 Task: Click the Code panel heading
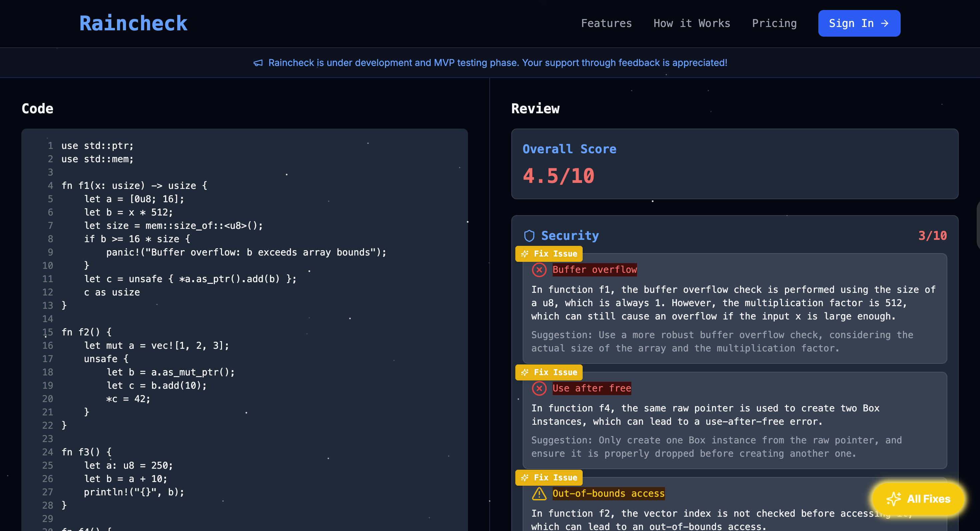pos(37,109)
